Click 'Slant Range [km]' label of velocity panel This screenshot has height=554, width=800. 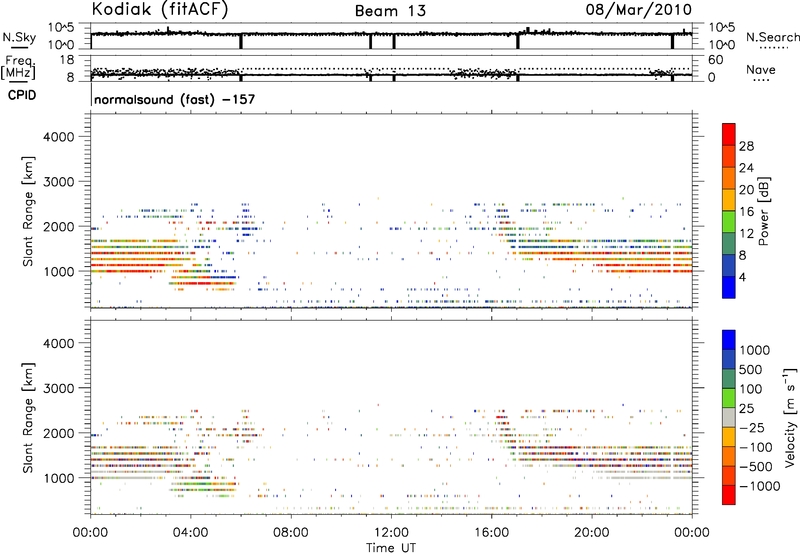(x=28, y=417)
